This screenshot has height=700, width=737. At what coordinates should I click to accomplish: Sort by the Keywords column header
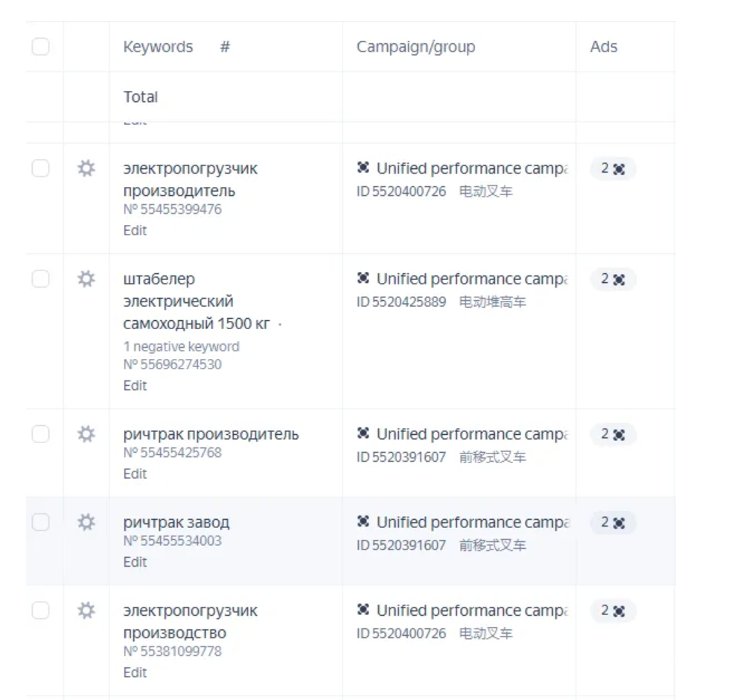[x=158, y=47]
